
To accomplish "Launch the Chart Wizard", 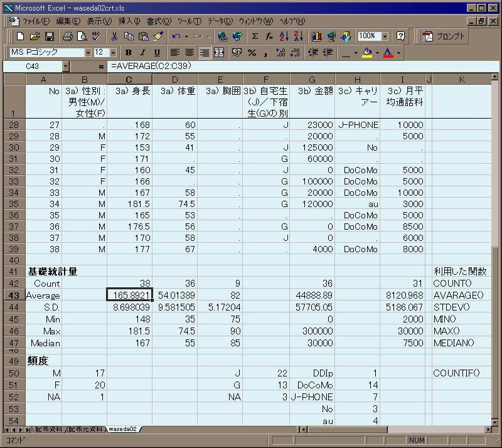I will tap(316, 36).
